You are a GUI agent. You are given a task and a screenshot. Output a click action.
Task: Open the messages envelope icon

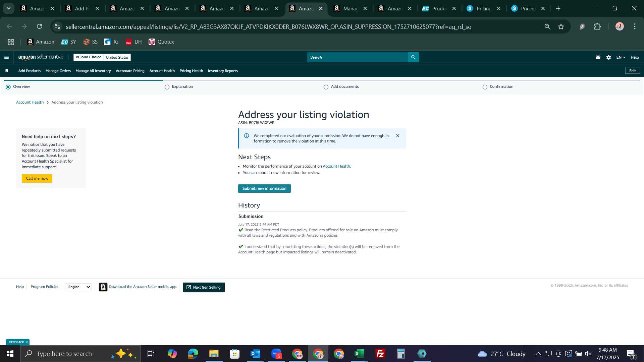click(598, 57)
